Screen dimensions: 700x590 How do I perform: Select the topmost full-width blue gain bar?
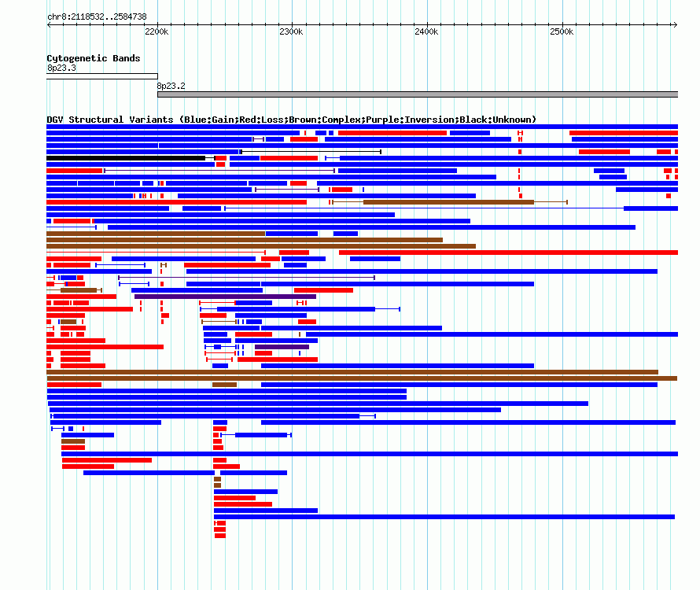pos(362,127)
